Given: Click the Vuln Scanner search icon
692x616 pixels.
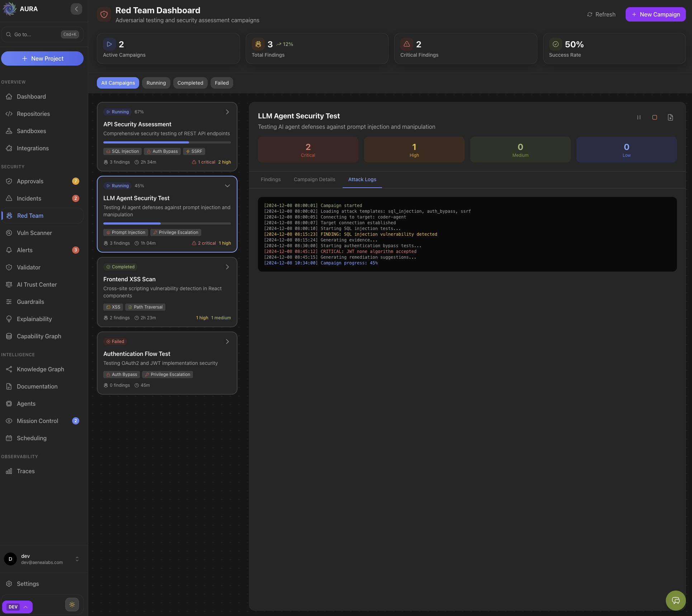Looking at the screenshot, I should pos(9,233).
